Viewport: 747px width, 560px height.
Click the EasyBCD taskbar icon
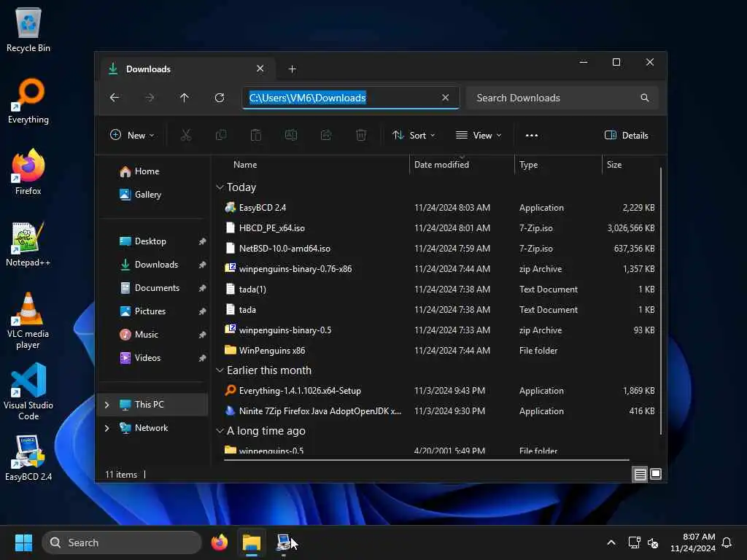click(284, 542)
